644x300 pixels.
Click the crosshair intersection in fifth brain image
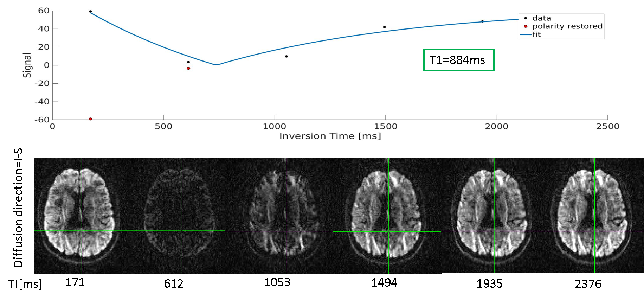point(494,231)
